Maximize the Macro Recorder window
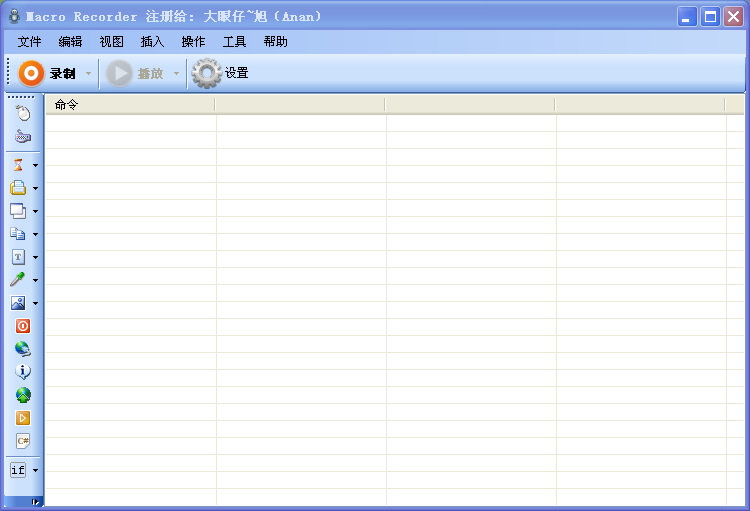750x511 pixels. pos(710,17)
